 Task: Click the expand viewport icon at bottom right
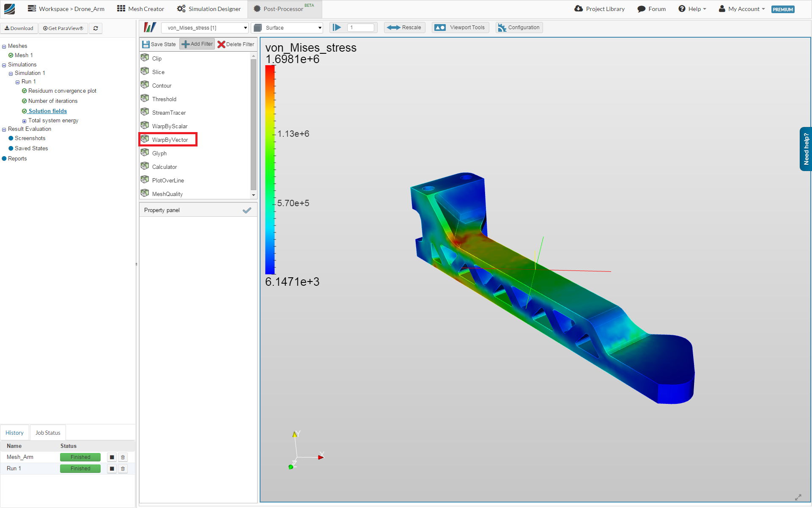798,497
